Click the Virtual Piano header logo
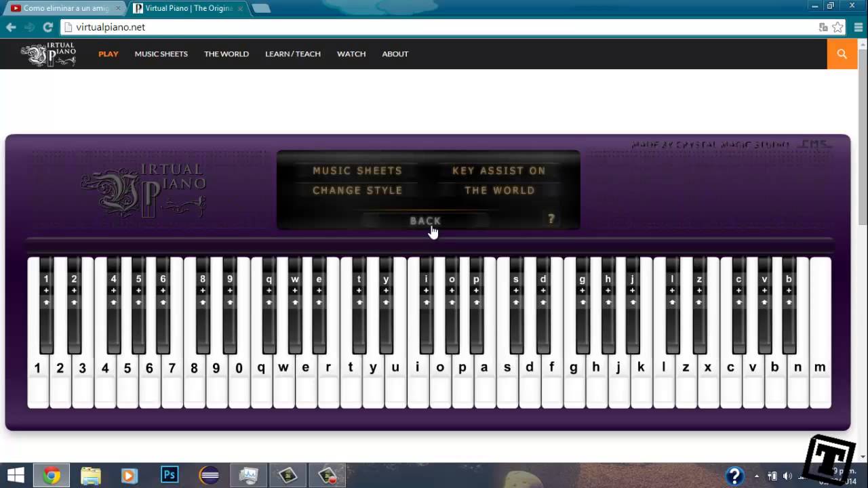This screenshot has height=488, width=868. point(48,54)
